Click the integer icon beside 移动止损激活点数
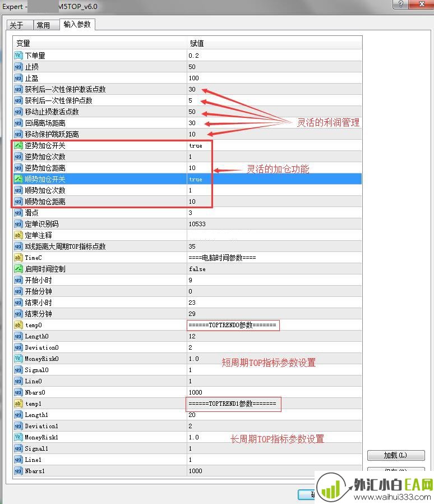The width and height of the screenshot is (434, 504). coord(19,112)
